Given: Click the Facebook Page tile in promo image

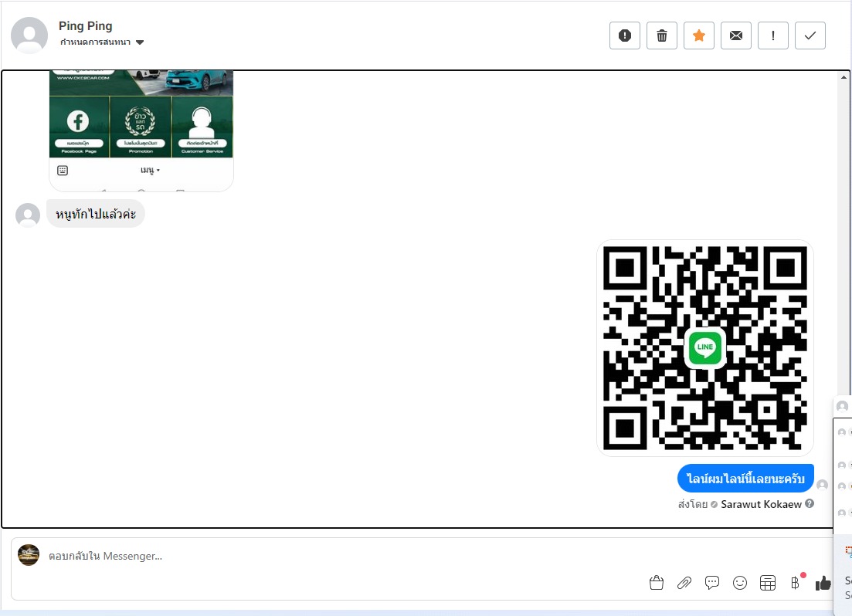Looking at the screenshot, I should click(79, 127).
